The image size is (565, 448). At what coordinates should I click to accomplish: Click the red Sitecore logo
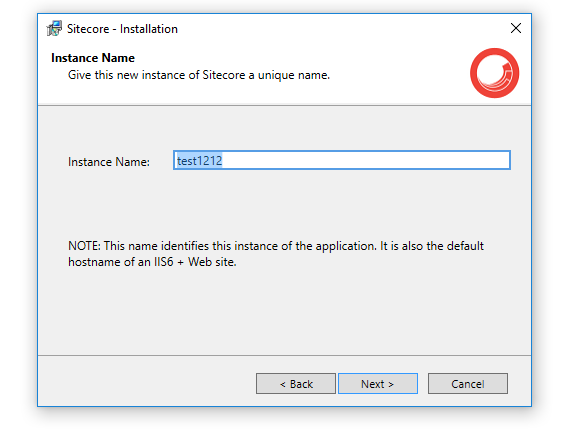click(x=494, y=73)
